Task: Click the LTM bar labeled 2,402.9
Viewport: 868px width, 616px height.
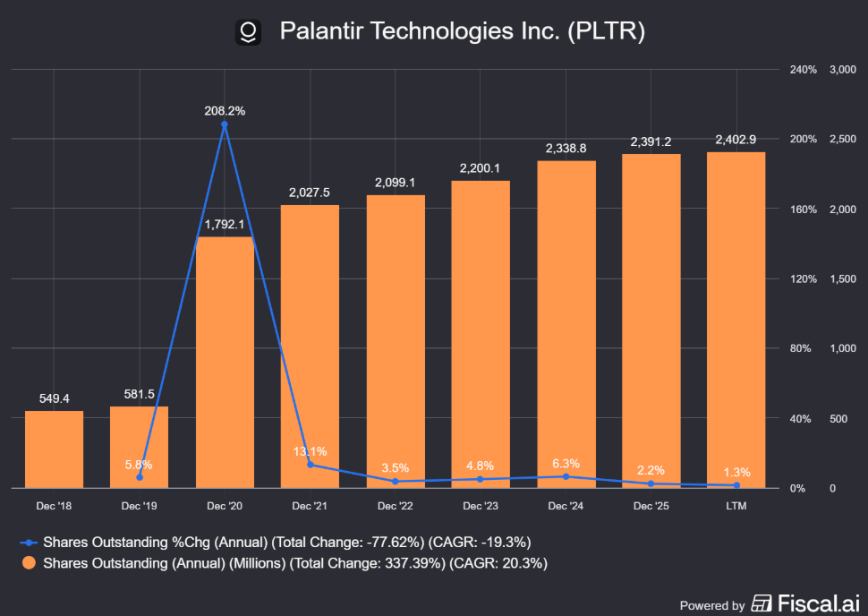Action: click(x=736, y=321)
